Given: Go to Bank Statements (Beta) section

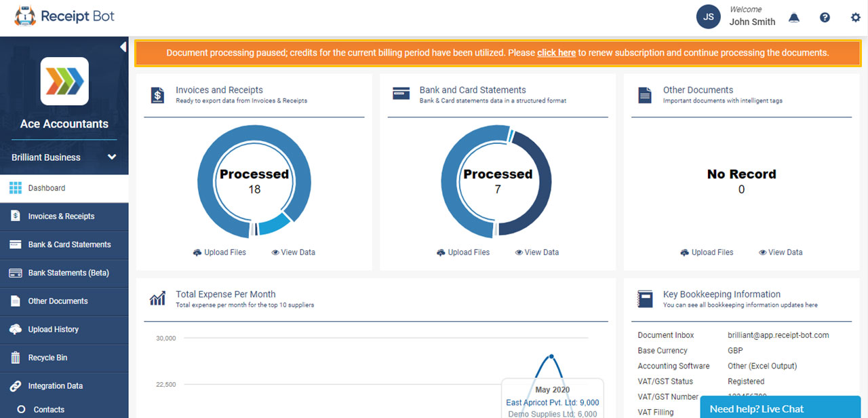Looking at the screenshot, I should (x=68, y=273).
